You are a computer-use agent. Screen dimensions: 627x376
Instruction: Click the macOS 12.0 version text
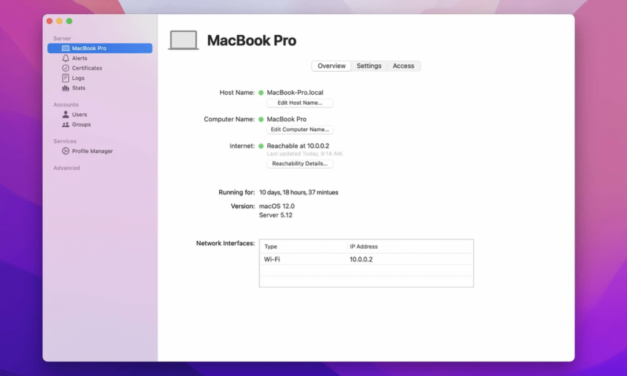[277, 206]
